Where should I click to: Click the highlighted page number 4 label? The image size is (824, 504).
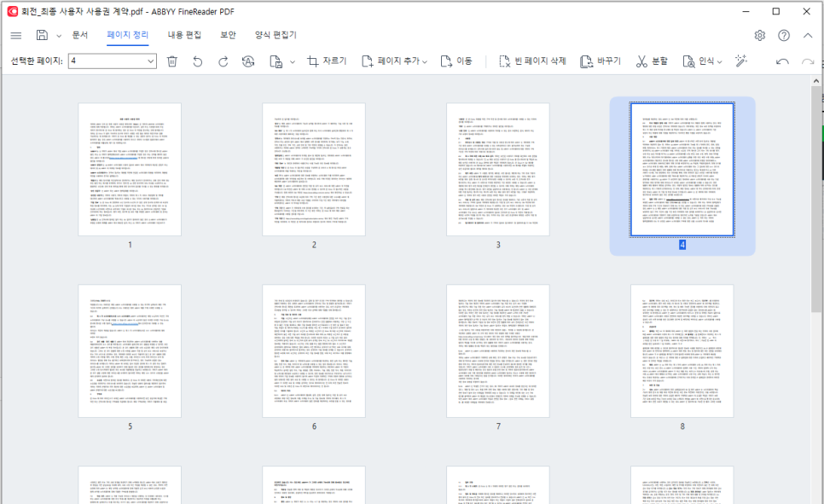click(682, 245)
